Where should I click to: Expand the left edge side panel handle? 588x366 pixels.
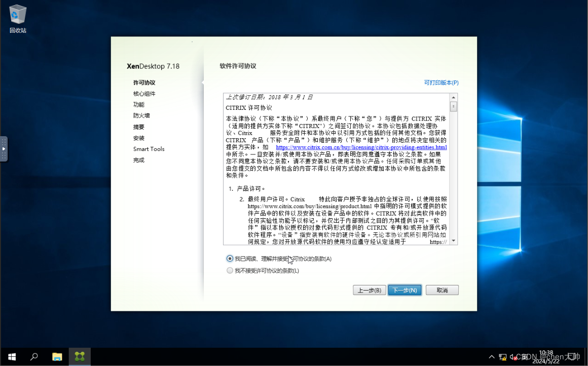[x=4, y=149]
